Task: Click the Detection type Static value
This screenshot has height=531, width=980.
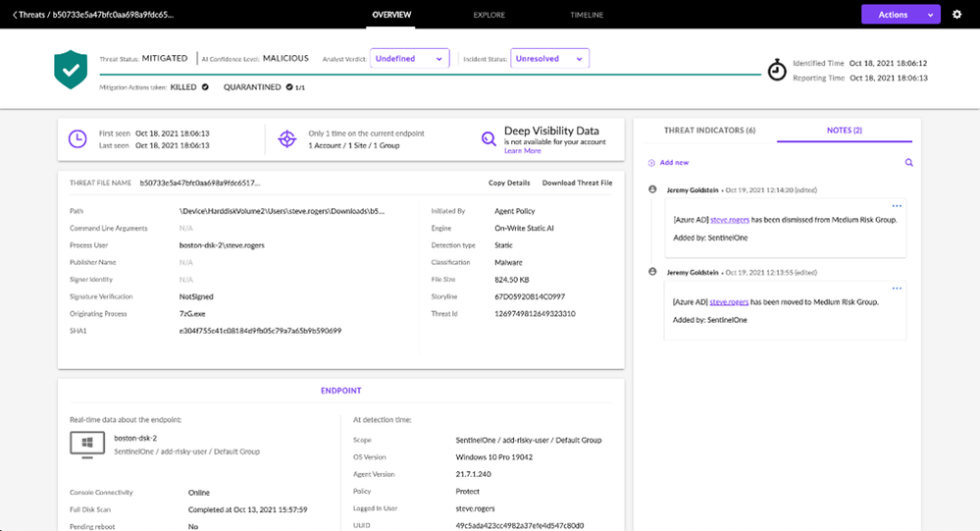Action: pos(503,245)
